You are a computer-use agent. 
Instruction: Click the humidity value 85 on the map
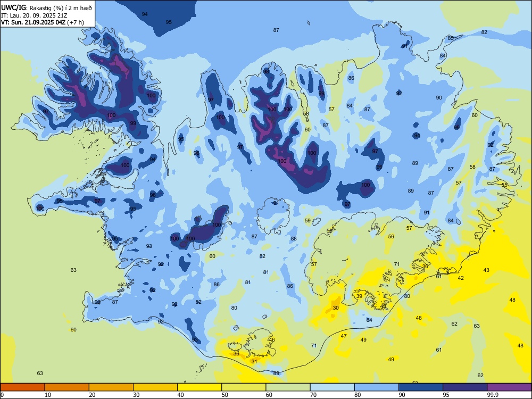451,38
